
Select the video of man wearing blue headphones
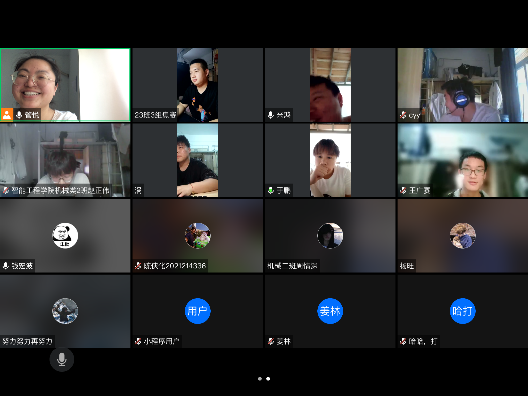463,85
